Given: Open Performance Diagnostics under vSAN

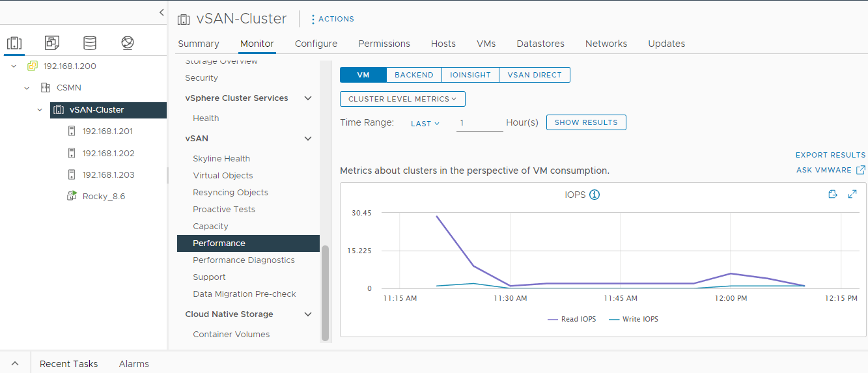Looking at the screenshot, I should (244, 260).
